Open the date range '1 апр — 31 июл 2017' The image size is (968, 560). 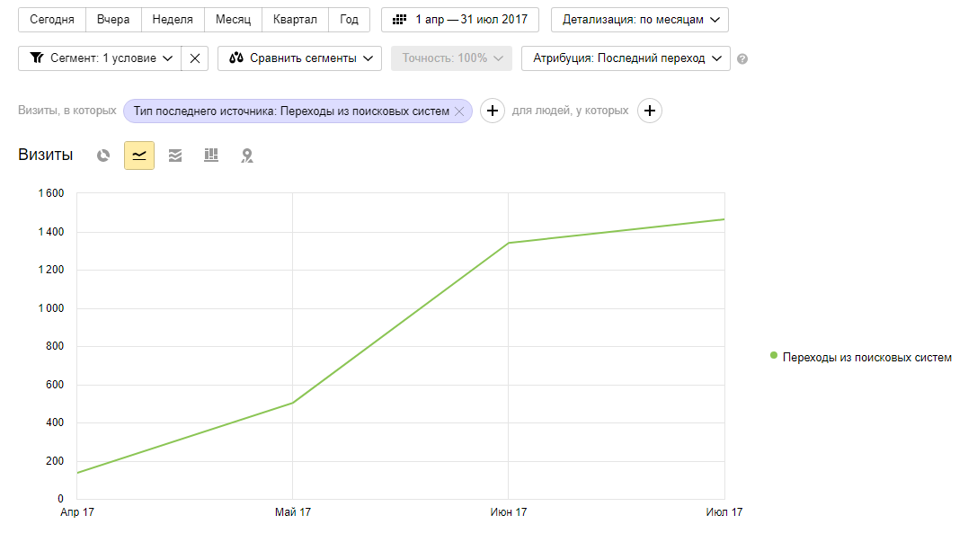[460, 20]
